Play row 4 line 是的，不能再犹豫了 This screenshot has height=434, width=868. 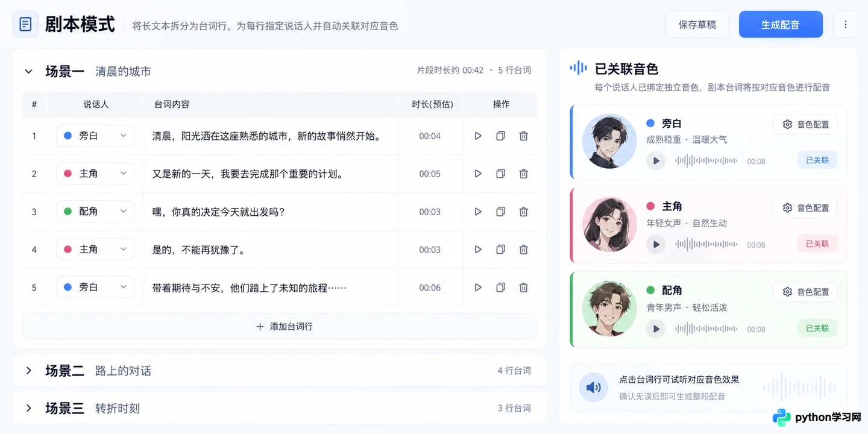click(x=478, y=250)
